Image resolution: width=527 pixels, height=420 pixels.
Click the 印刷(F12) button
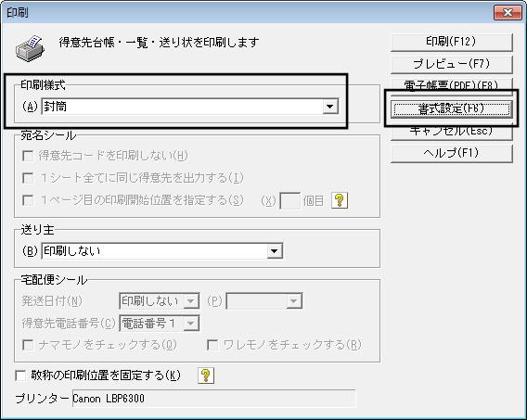[x=451, y=42]
